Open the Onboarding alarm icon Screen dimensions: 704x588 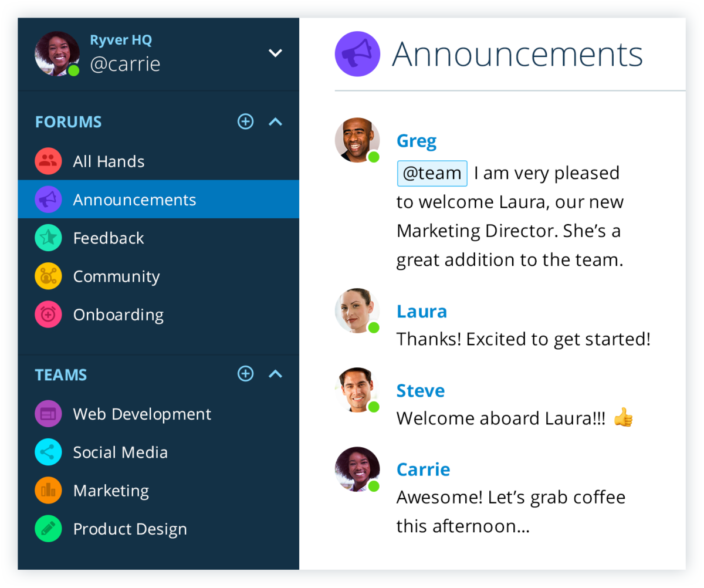pos(48,315)
